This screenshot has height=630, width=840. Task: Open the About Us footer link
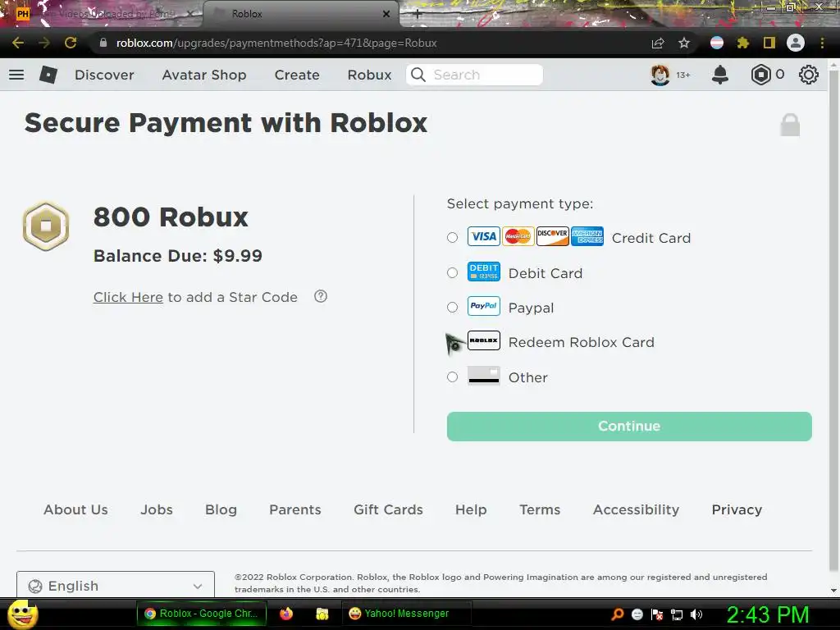(x=75, y=509)
